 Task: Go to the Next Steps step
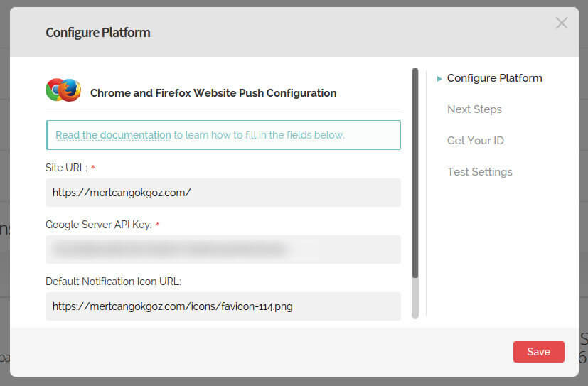474,109
